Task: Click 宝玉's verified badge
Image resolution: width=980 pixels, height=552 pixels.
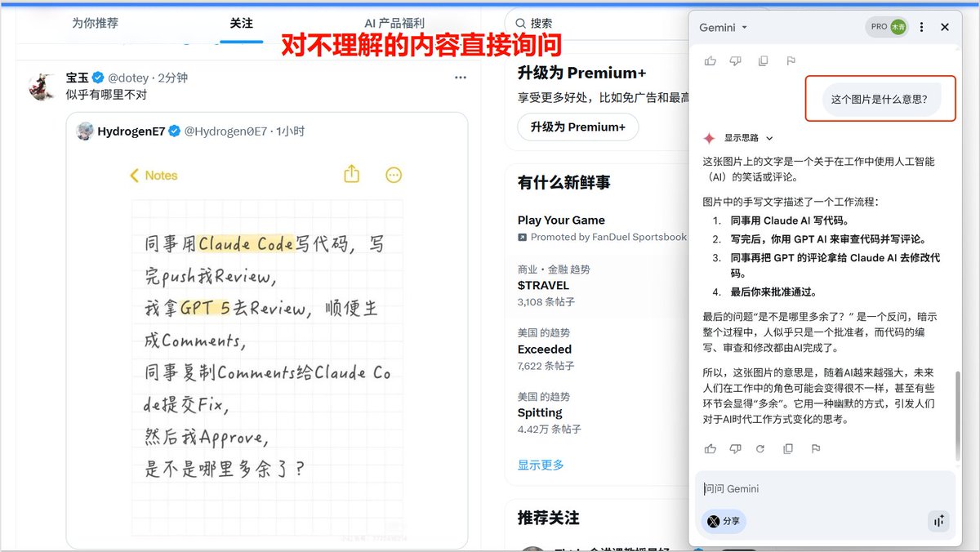Action: (98, 78)
